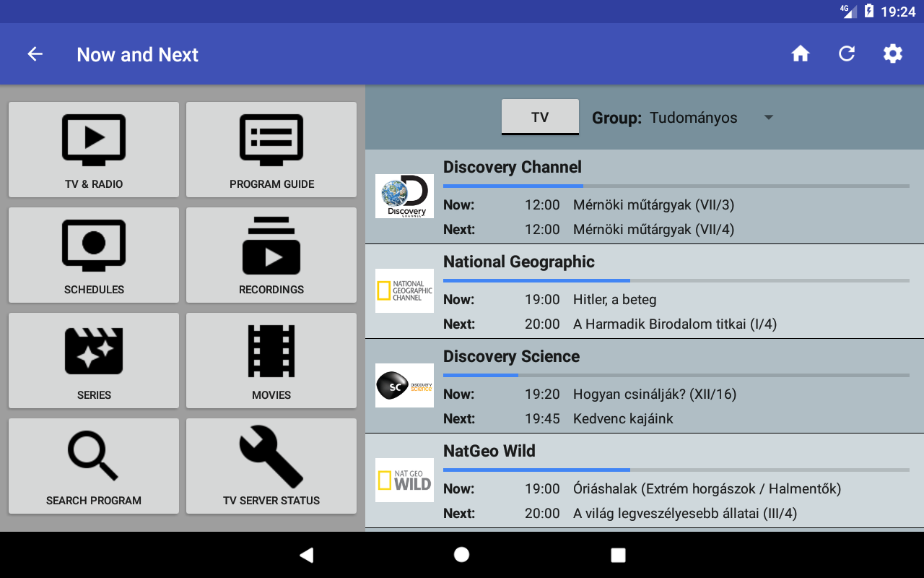
Task: Tap the National Geographic logo
Action: (404, 290)
